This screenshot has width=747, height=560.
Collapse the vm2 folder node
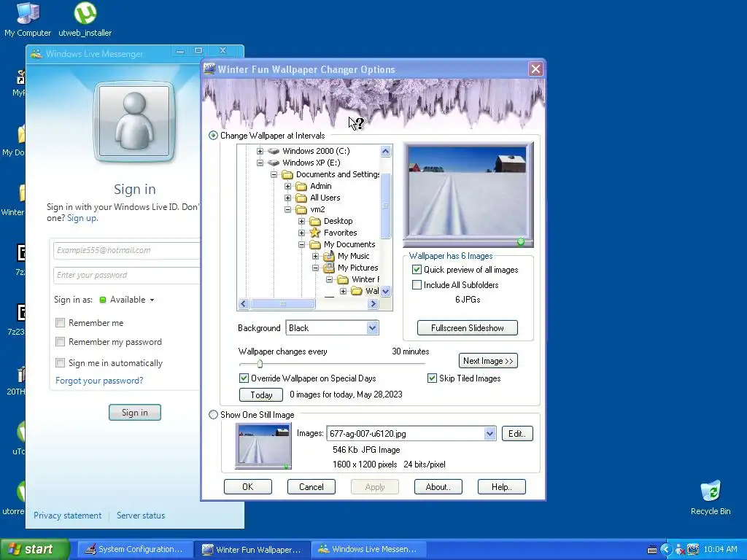[x=287, y=209]
